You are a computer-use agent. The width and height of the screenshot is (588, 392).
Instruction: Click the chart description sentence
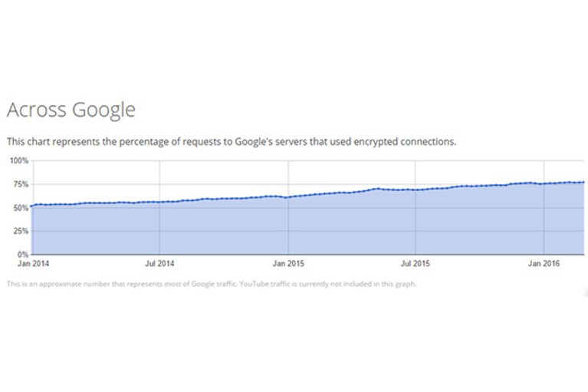(232, 142)
